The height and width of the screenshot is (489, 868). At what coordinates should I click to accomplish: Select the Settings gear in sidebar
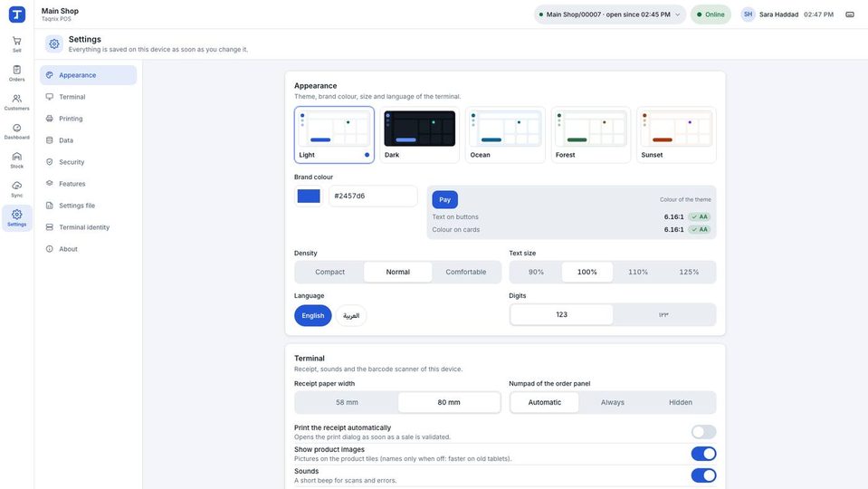click(16, 218)
